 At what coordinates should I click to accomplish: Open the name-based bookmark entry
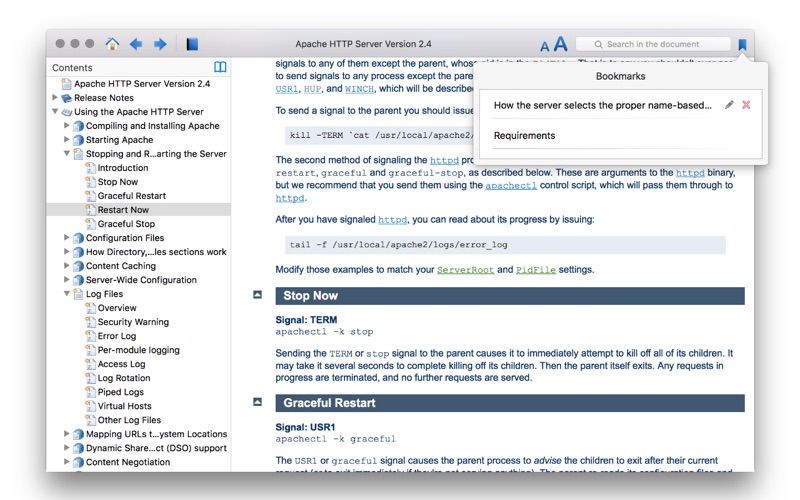(x=602, y=105)
